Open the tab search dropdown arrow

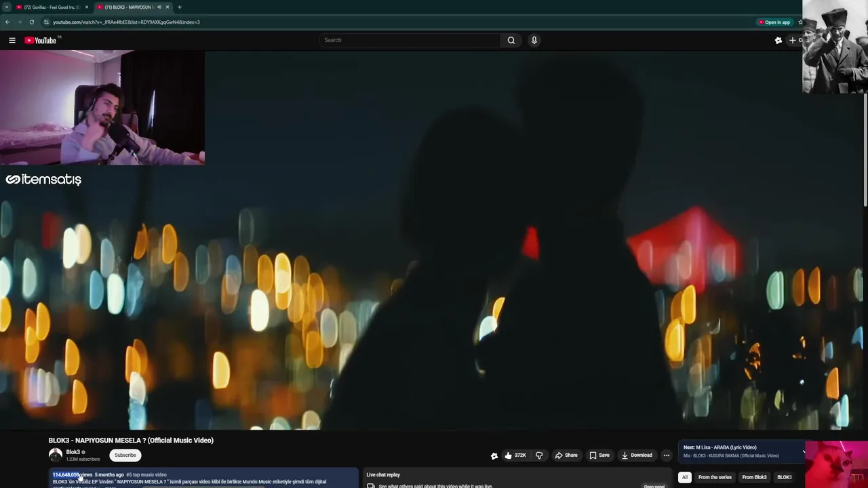coord(6,7)
